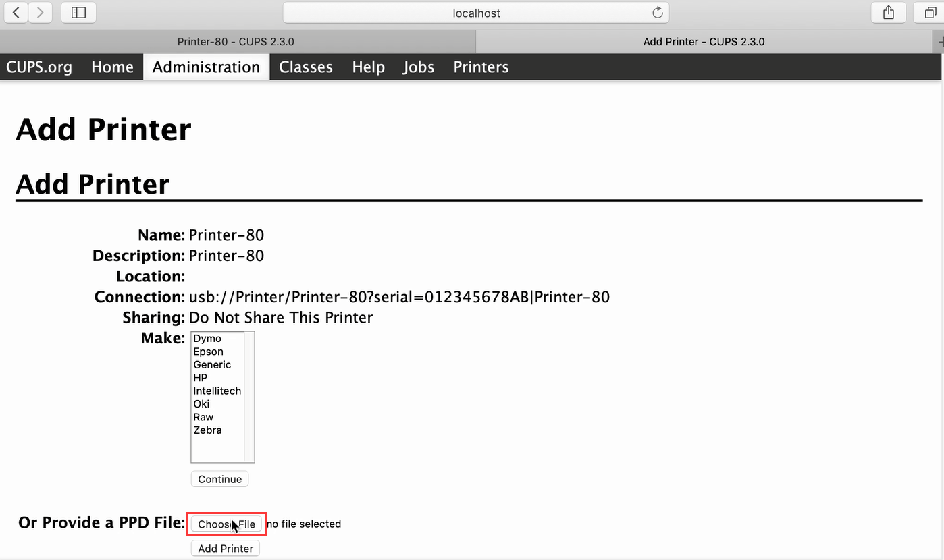This screenshot has width=944, height=560.
Task: Click the Choose File button
Action: tap(226, 524)
